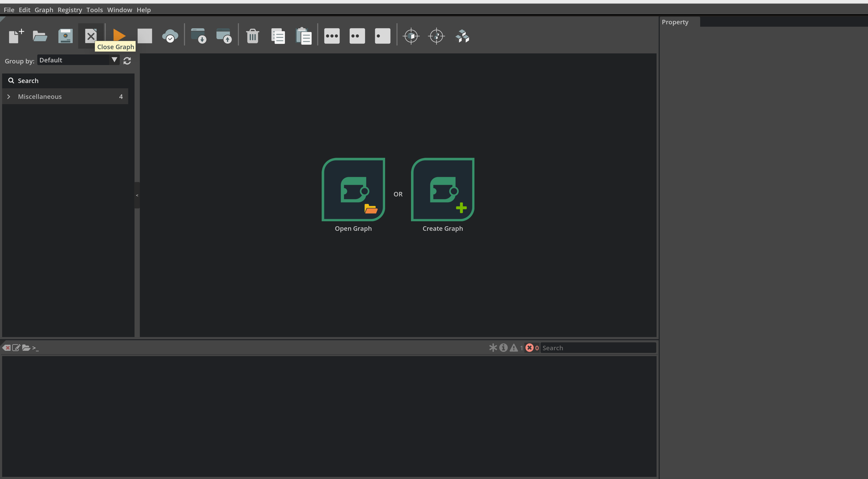Click the refresh icon beside Group by
Viewport: 868px width, 479px height.
tap(127, 61)
